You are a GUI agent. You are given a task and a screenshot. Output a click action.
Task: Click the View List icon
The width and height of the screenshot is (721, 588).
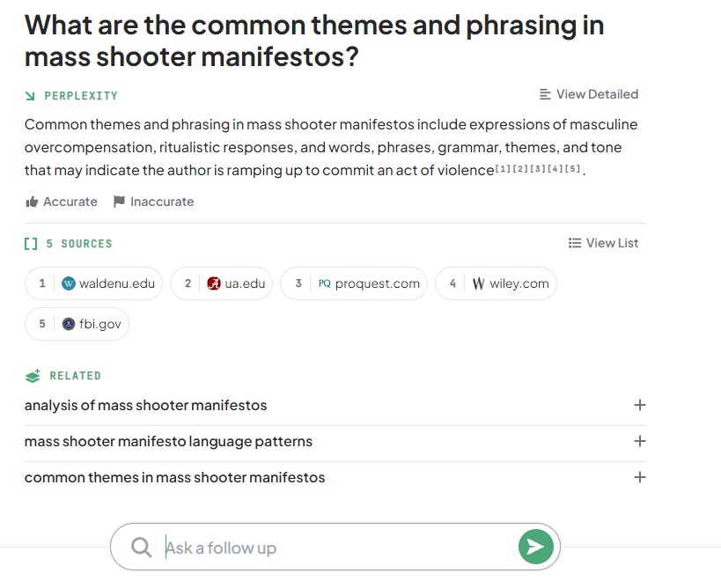[x=575, y=243]
